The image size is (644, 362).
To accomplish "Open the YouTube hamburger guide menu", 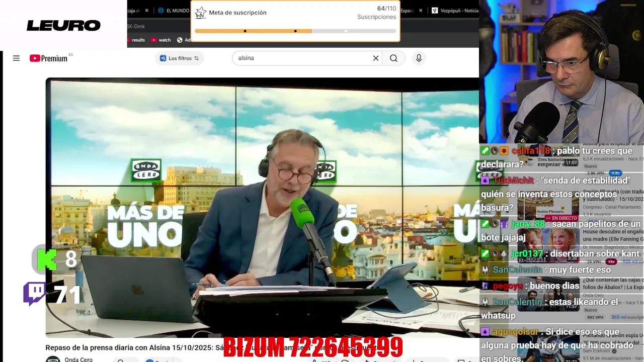I will tap(16, 58).
